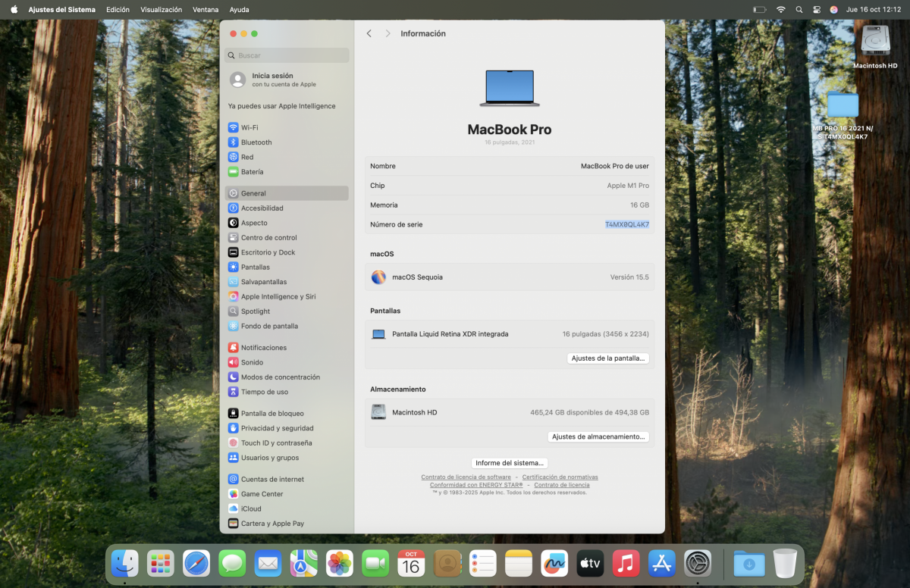910x588 pixels.
Task: Select Centro de control in sidebar
Action: tap(268, 238)
